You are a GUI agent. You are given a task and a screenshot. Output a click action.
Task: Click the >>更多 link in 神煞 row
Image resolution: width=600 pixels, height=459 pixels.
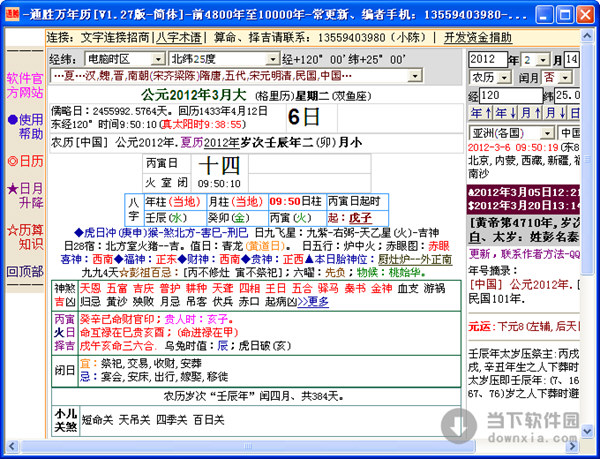point(313,302)
